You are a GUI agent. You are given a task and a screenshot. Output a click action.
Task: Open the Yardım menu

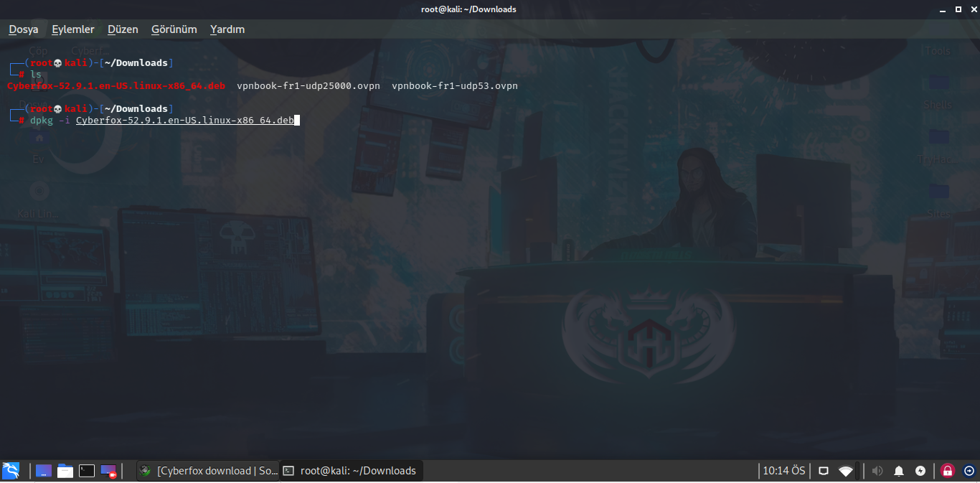click(227, 29)
